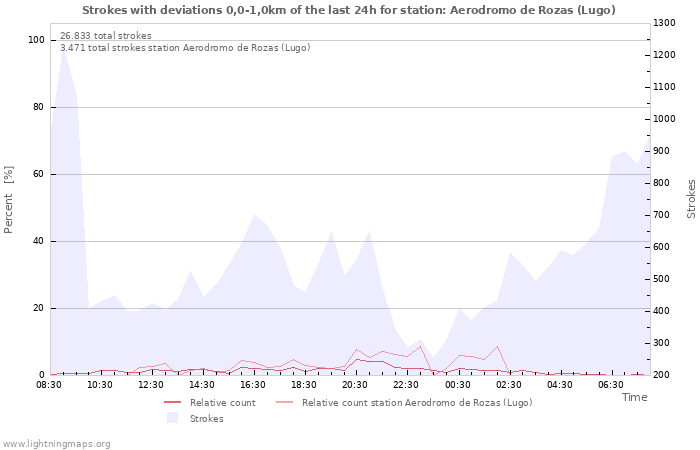
Task: Click the lavender Strokes legend swatch
Action: tap(172, 418)
